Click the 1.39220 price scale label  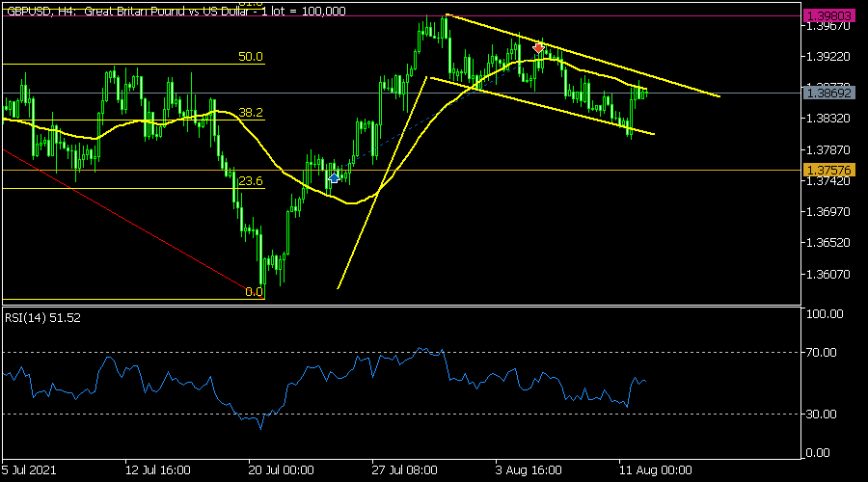(x=828, y=57)
